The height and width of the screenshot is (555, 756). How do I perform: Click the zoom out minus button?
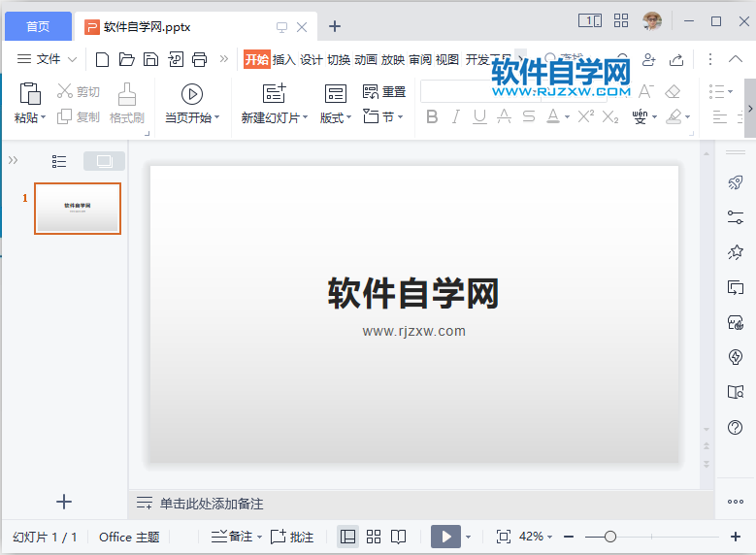[x=569, y=537]
